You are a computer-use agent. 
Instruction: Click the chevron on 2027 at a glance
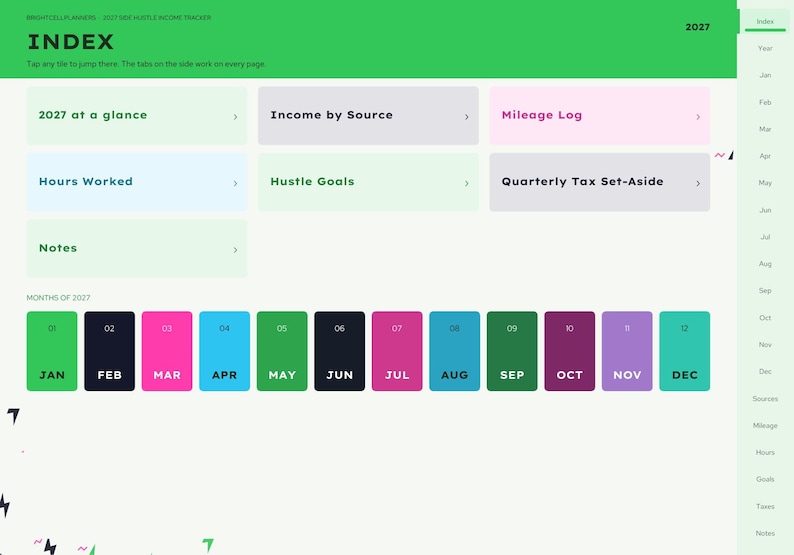pyautogui.click(x=235, y=117)
